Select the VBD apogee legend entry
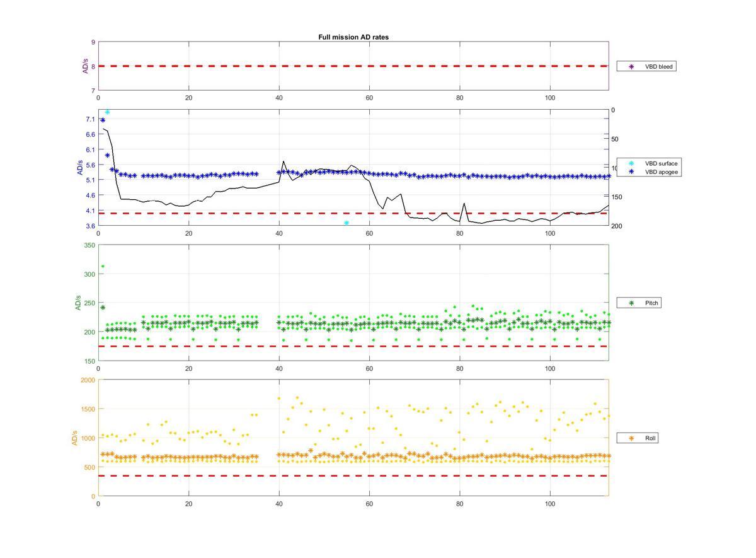 point(651,171)
